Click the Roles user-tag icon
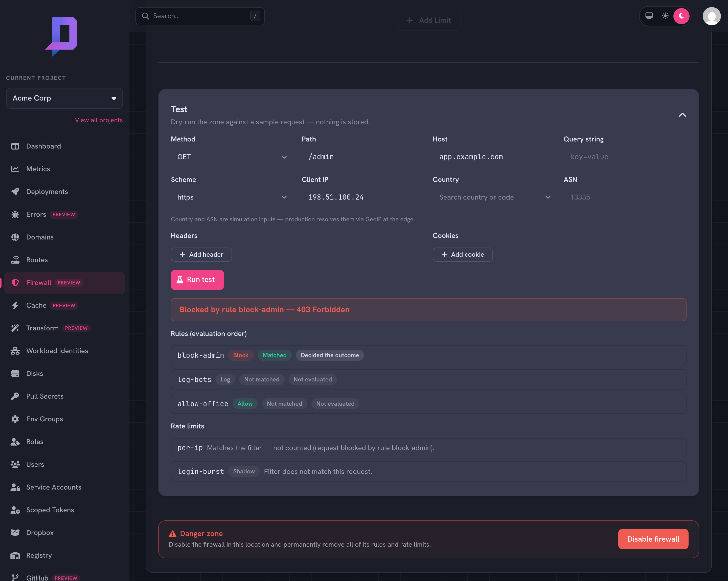728x581 pixels. [15, 442]
